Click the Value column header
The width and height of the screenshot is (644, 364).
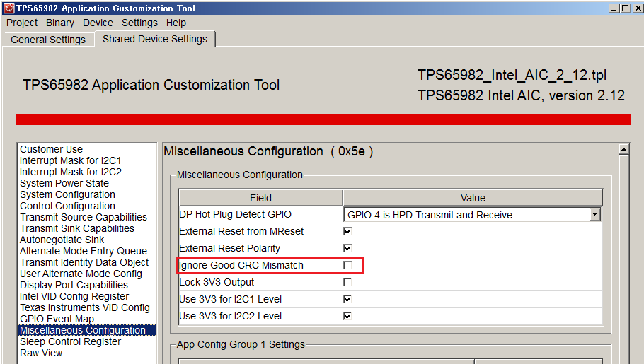pyautogui.click(x=473, y=198)
